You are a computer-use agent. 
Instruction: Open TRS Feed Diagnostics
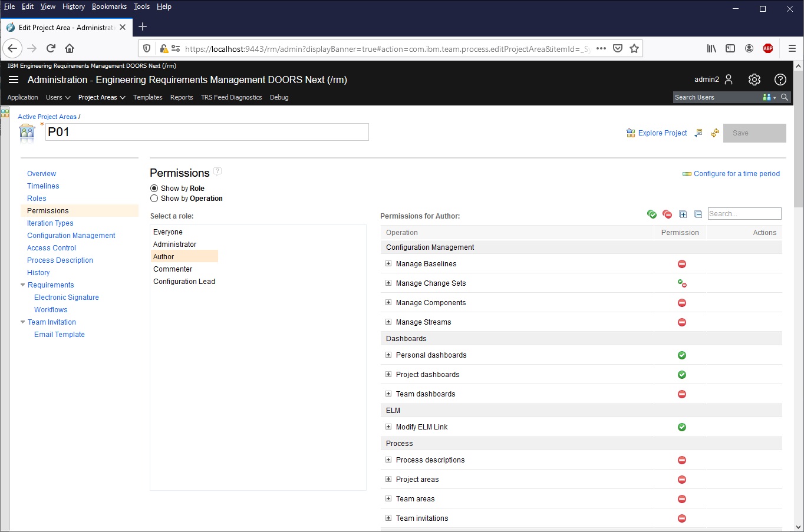point(232,97)
